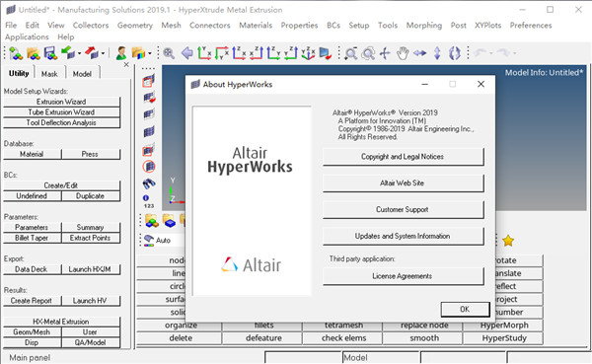This screenshot has width=592, height=364.
Task: Click the binoculars find icon
Action: [149, 183]
